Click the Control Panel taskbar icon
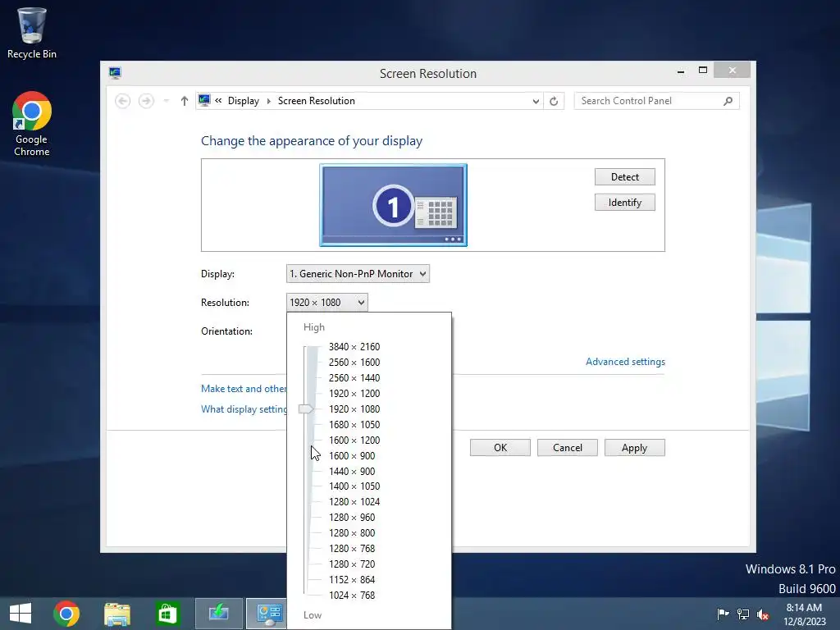840x630 pixels. [x=267, y=614]
